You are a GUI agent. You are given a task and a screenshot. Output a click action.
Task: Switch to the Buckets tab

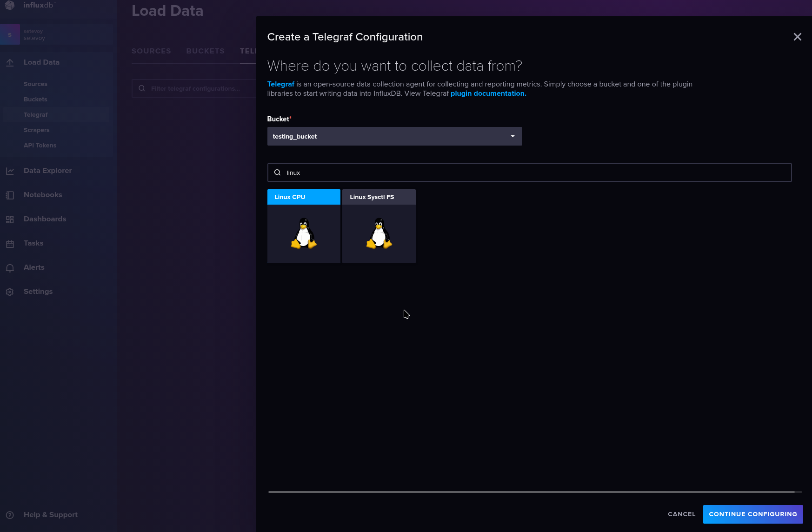coord(205,51)
